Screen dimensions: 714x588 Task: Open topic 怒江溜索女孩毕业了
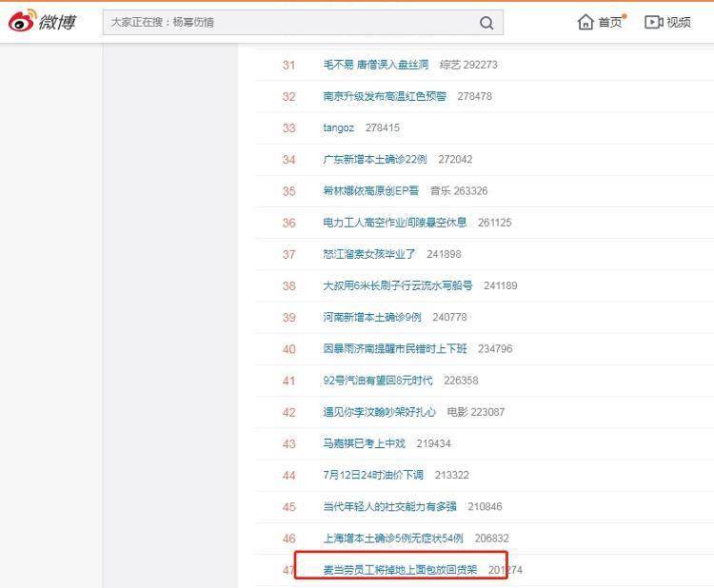pos(368,254)
